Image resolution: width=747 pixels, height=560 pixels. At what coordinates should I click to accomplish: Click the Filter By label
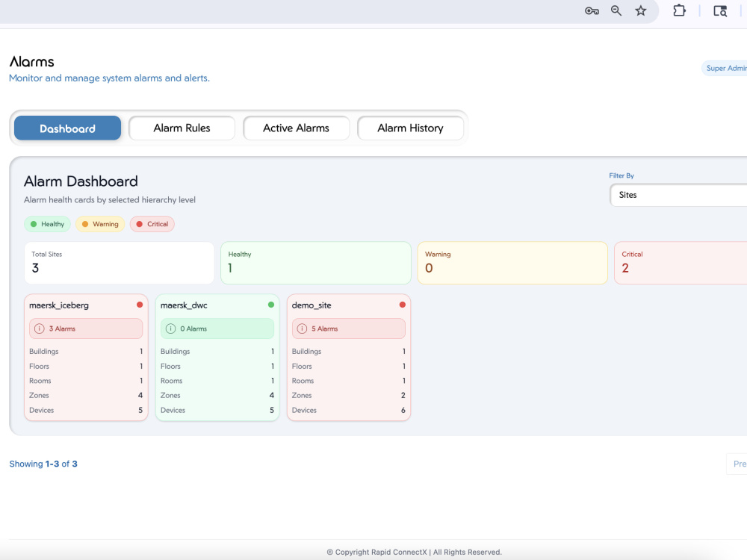tap(622, 175)
